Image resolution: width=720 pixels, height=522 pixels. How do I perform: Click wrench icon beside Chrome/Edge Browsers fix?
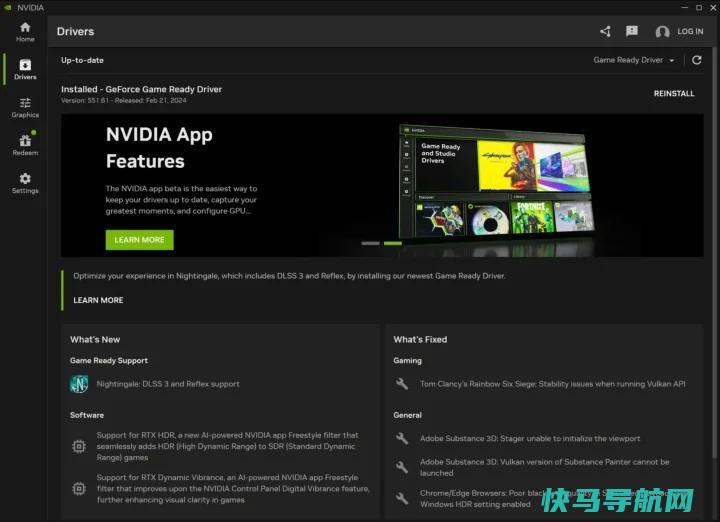click(402, 499)
